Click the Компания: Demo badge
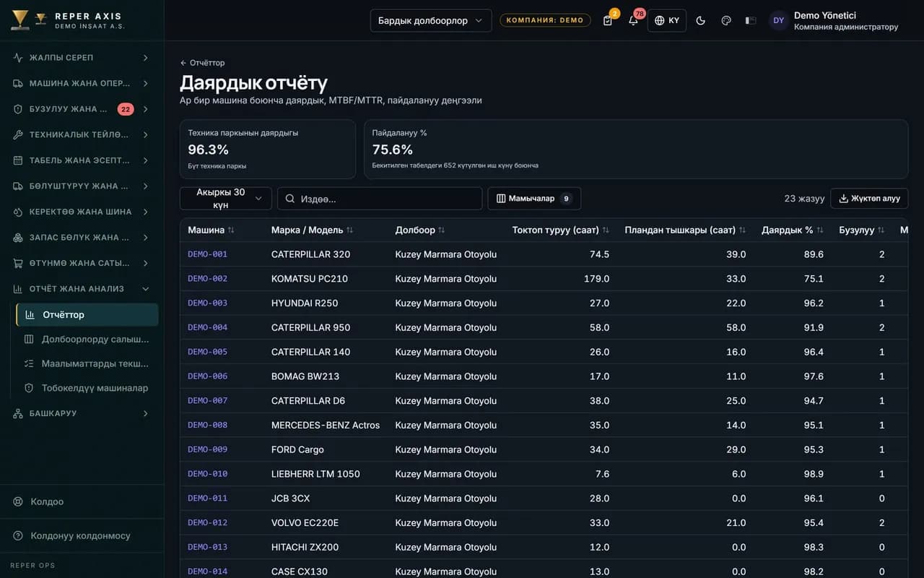924x578 pixels. pyautogui.click(x=545, y=20)
